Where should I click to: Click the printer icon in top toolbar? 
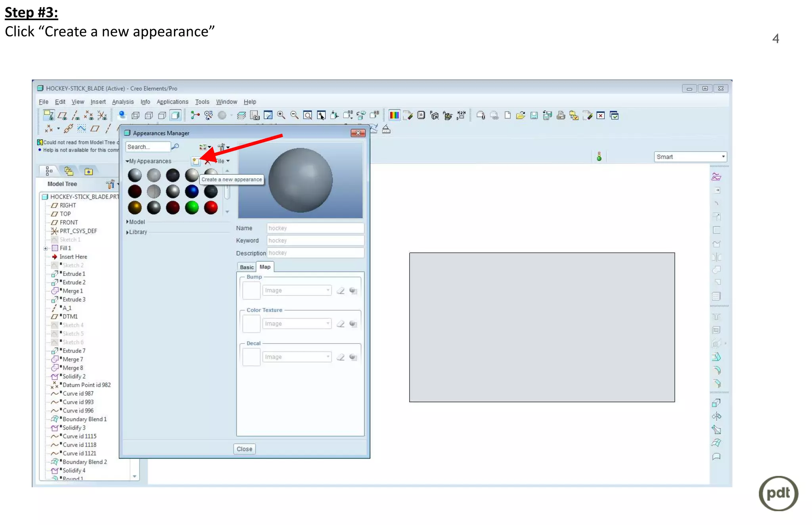coord(561,115)
